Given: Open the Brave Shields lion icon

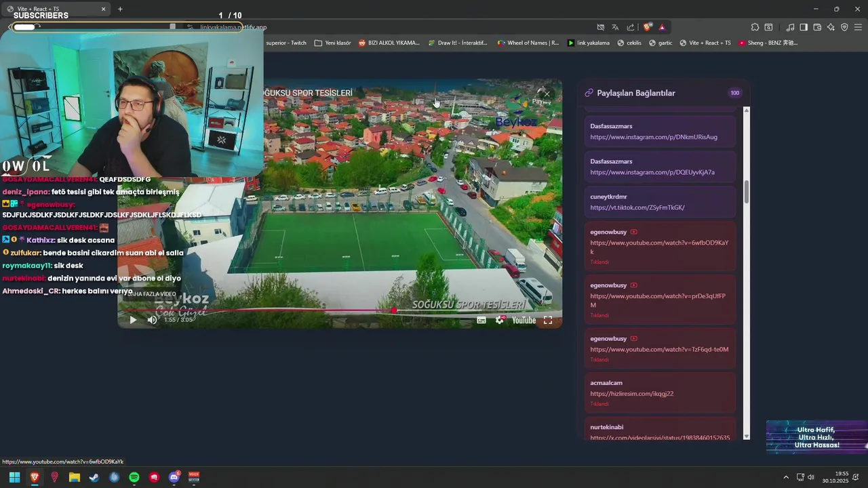Looking at the screenshot, I should click(x=648, y=27).
